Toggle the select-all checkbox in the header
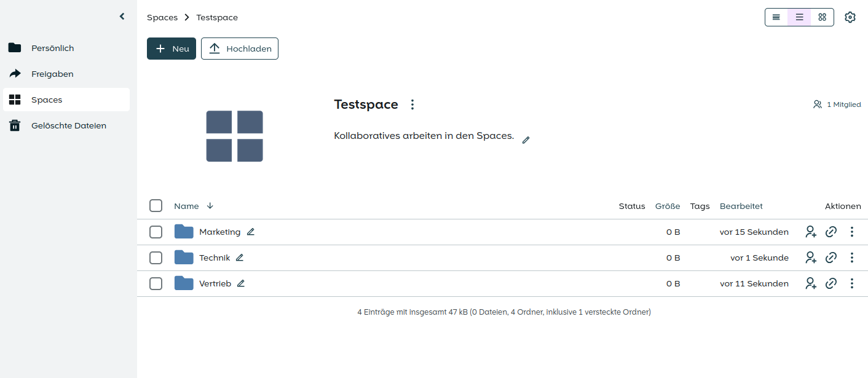 coord(156,205)
